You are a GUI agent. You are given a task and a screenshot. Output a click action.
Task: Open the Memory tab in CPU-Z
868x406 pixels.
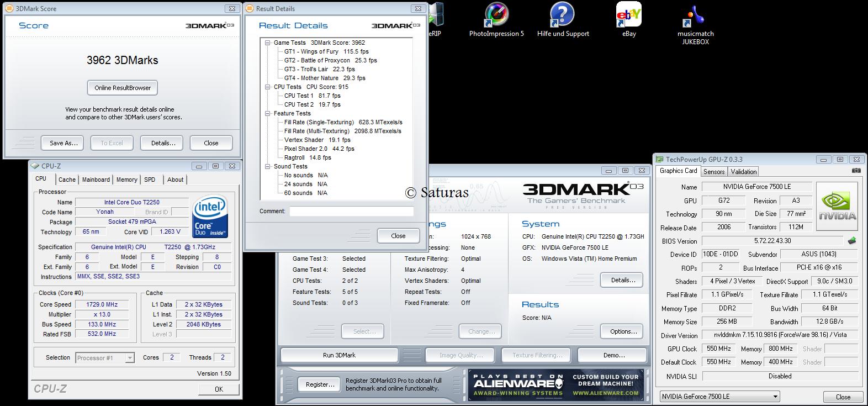(126, 180)
